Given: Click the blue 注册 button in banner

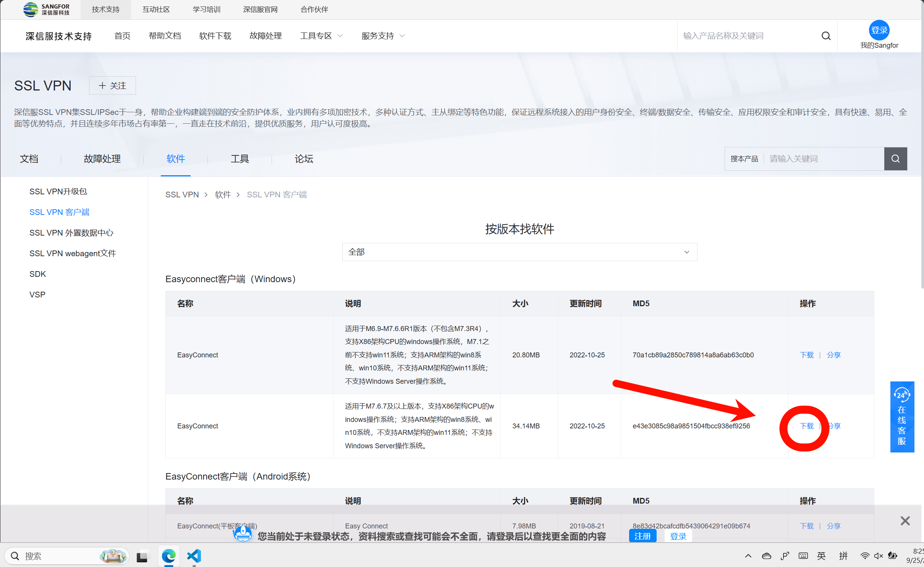Looking at the screenshot, I should coord(642,536).
